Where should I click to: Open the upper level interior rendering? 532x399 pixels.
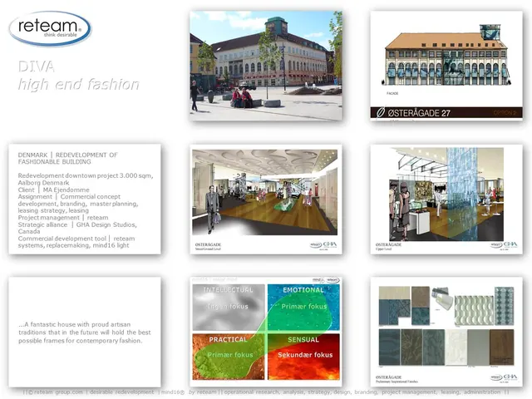(x=446, y=199)
